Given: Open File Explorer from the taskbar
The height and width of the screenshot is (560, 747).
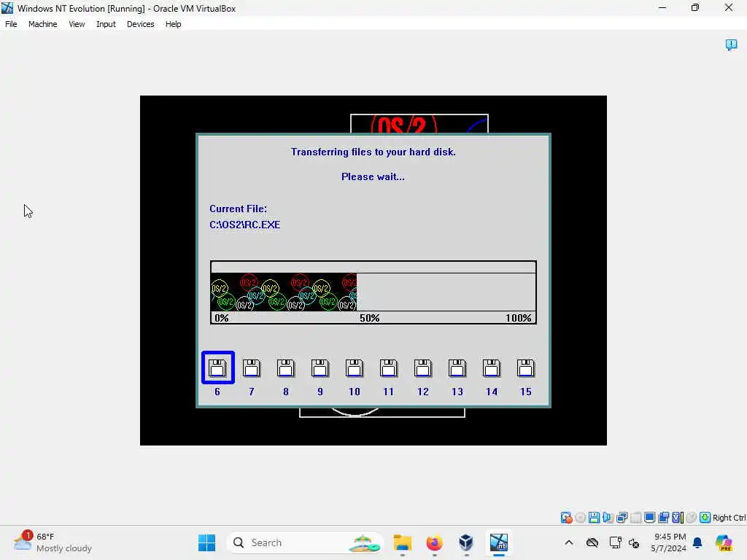Looking at the screenshot, I should pos(403,542).
